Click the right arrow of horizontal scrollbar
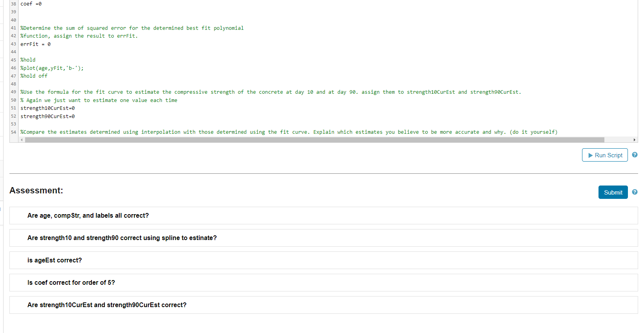644x333 pixels. point(635,140)
